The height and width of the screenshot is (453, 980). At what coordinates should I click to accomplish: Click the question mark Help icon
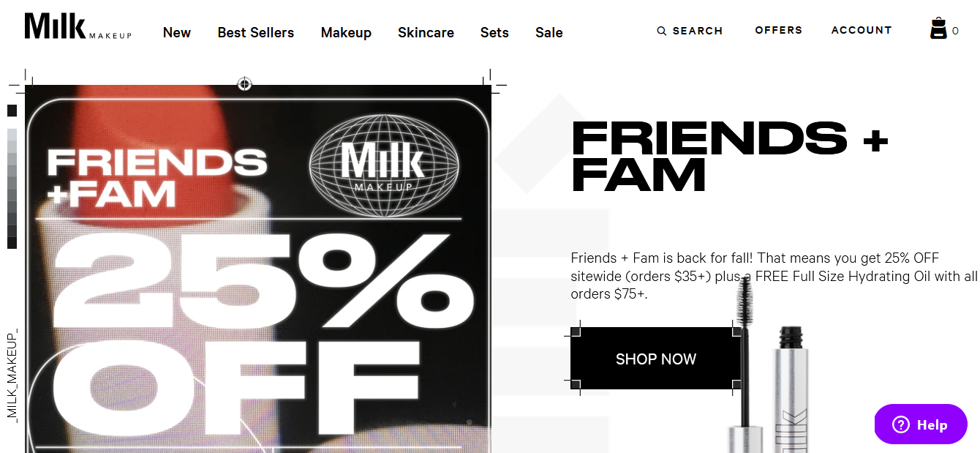(900, 425)
